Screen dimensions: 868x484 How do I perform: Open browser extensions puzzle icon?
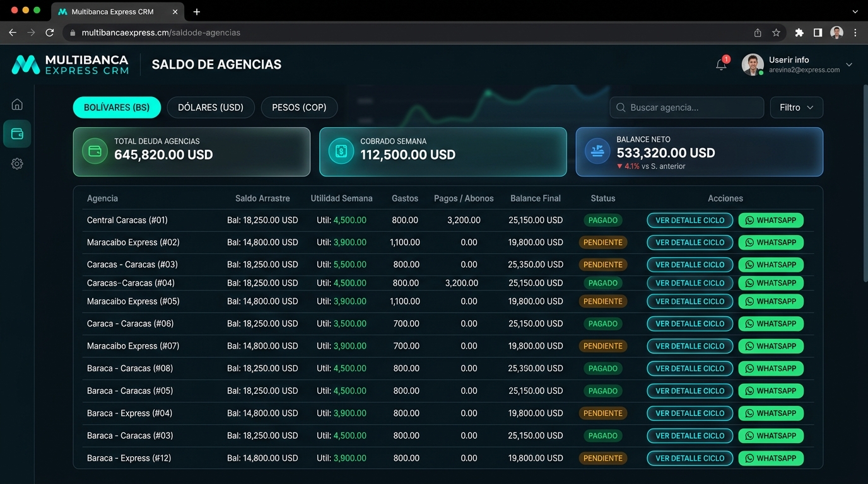pos(799,32)
